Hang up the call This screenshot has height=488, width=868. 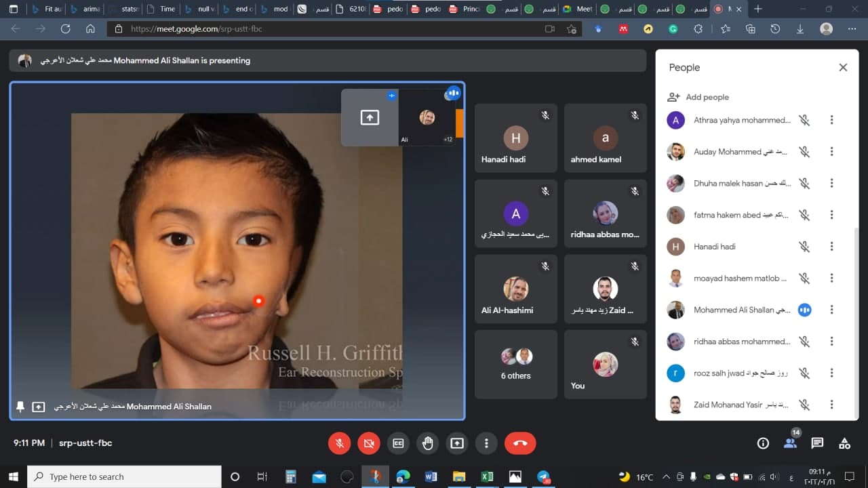(x=520, y=443)
